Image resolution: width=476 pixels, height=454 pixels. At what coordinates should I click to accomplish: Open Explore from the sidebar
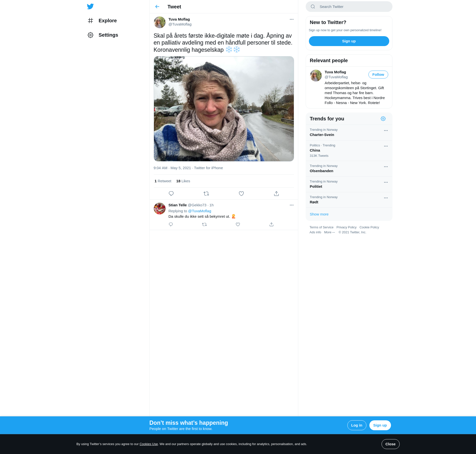102,21
